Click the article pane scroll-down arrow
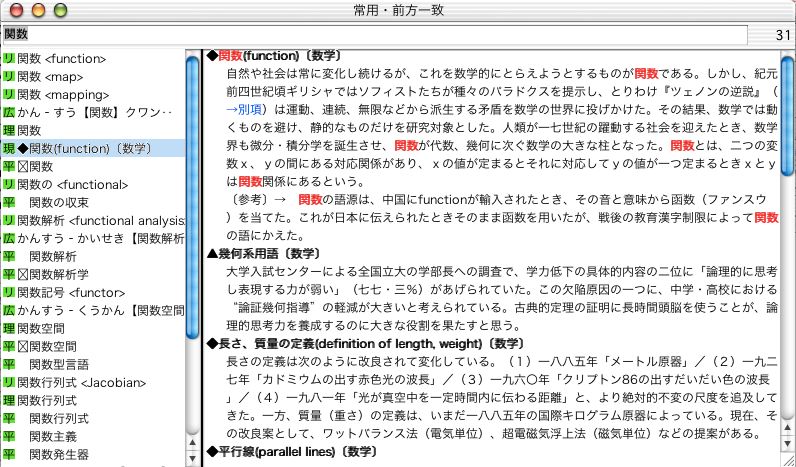 click(787, 445)
